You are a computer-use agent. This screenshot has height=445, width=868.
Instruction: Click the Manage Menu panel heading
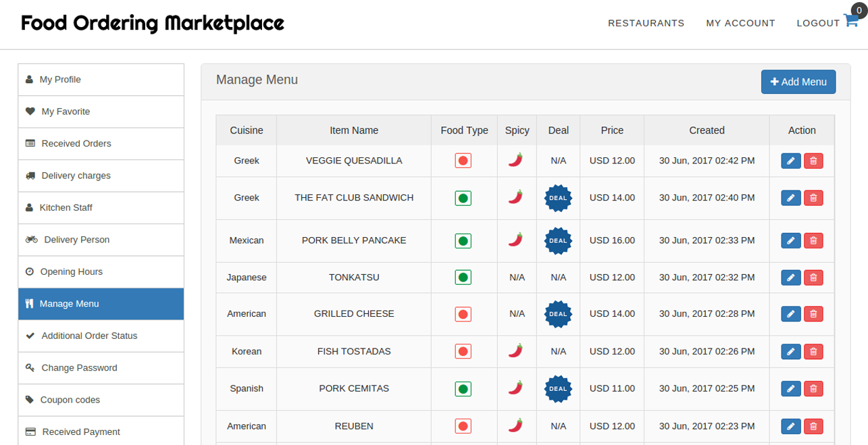[257, 80]
